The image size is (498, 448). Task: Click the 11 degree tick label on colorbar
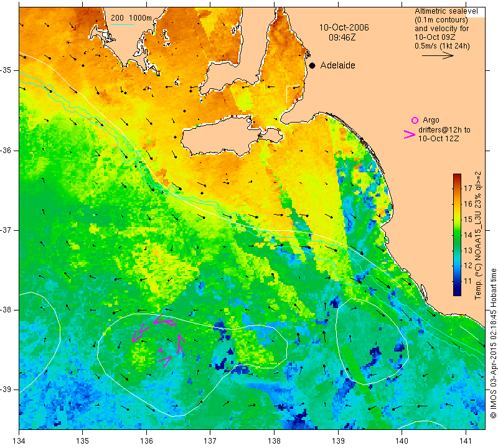(468, 281)
